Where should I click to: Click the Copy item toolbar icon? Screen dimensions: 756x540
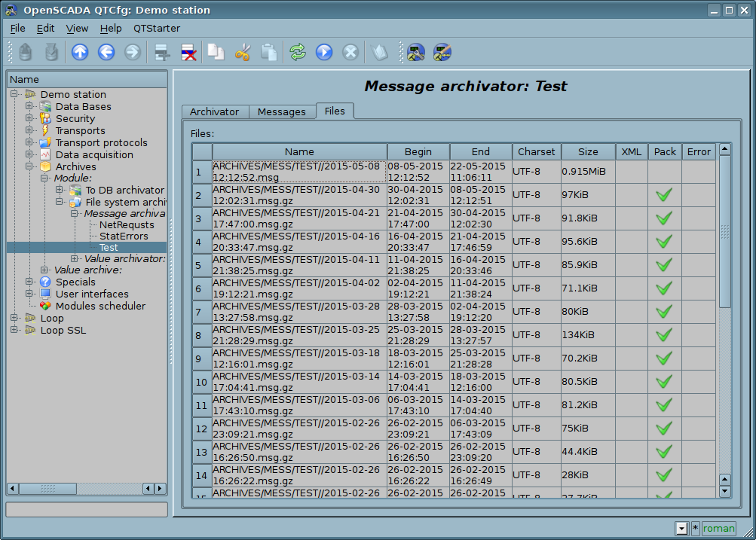click(x=216, y=52)
